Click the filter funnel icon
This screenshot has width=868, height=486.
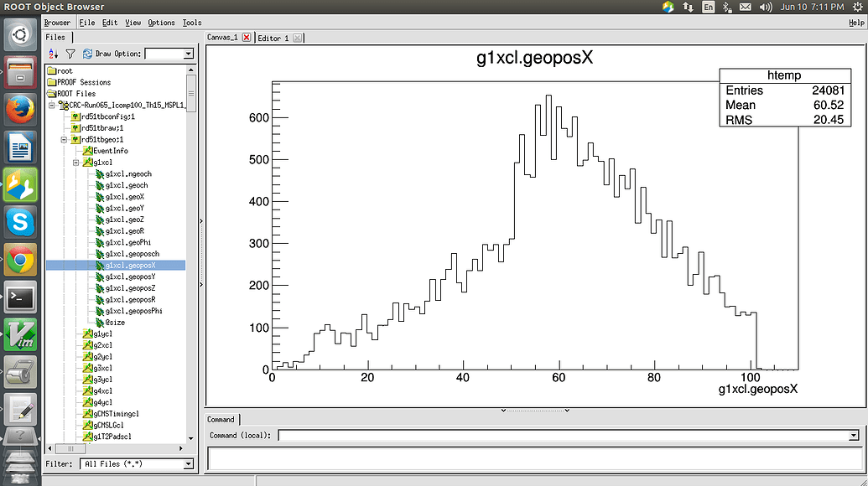click(x=70, y=54)
